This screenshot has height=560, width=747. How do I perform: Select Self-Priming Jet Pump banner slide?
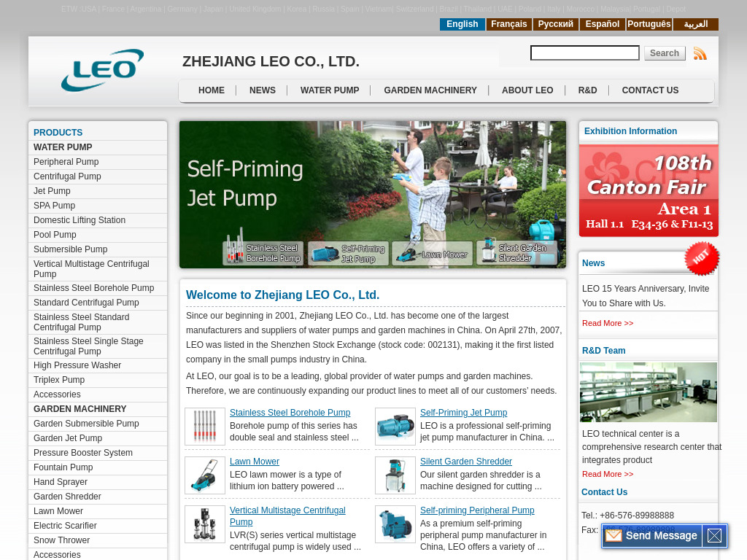(x=348, y=253)
